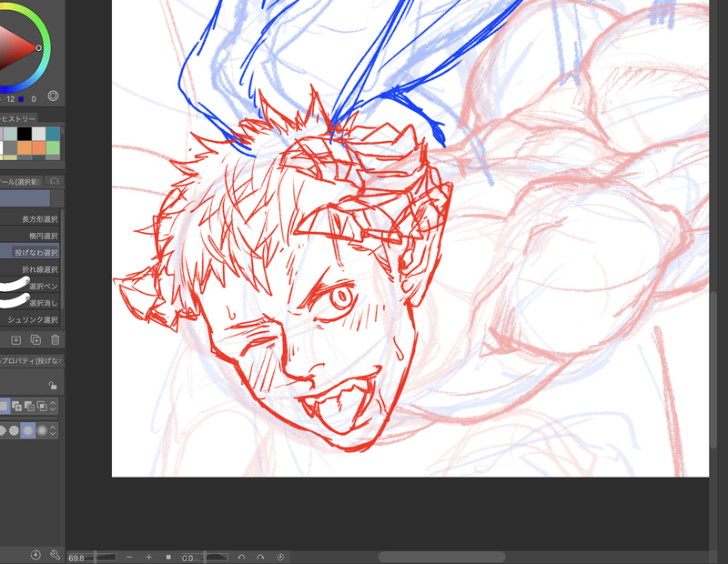Set selection mode to select from selection
This screenshot has height=564, width=728.
click(x=42, y=407)
